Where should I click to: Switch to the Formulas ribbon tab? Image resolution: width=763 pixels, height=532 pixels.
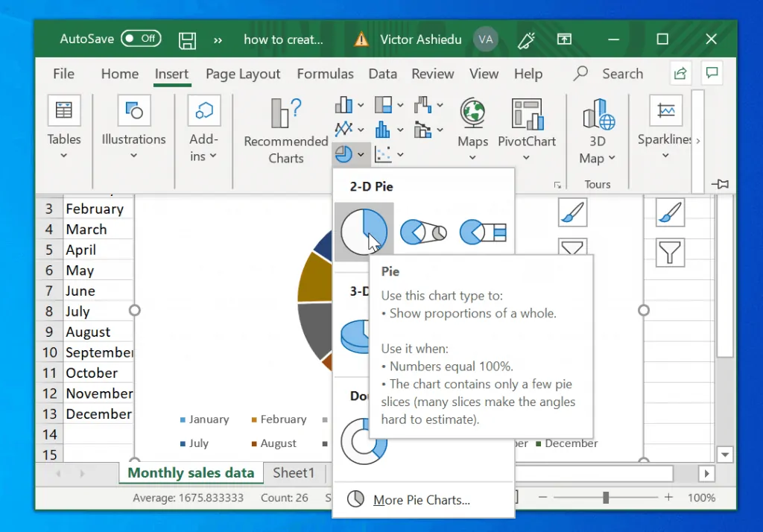point(326,74)
